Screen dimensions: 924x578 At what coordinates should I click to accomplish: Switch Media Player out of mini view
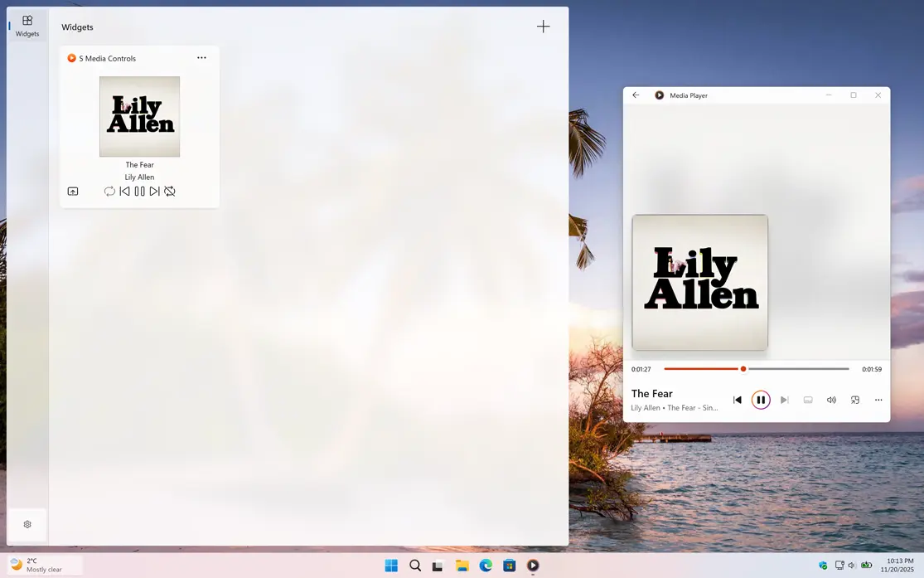855,400
